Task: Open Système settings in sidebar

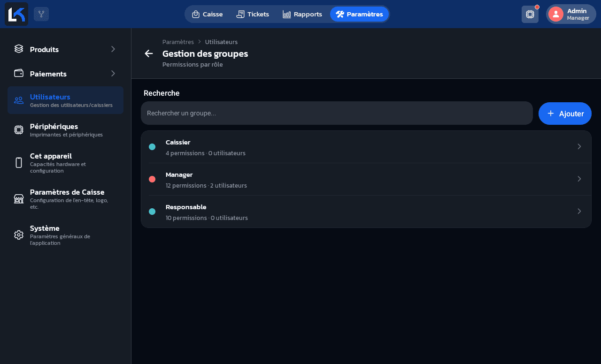Action: pyautogui.click(x=65, y=235)
